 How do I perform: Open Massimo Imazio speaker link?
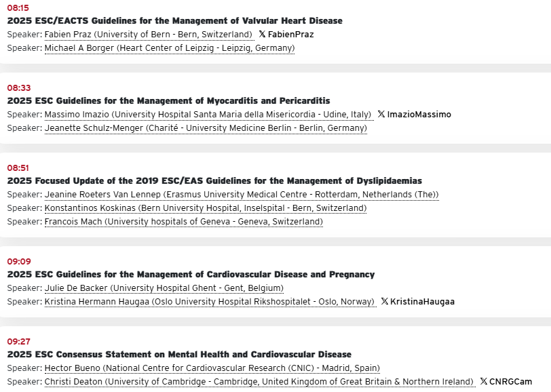click(x=208, y=115)
